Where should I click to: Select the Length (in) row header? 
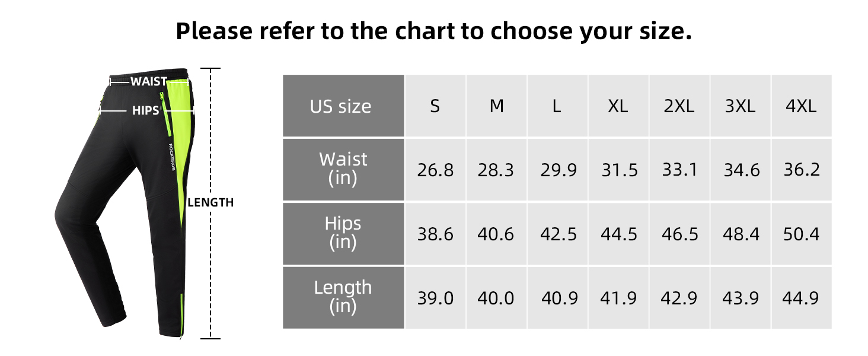point(343,297)
